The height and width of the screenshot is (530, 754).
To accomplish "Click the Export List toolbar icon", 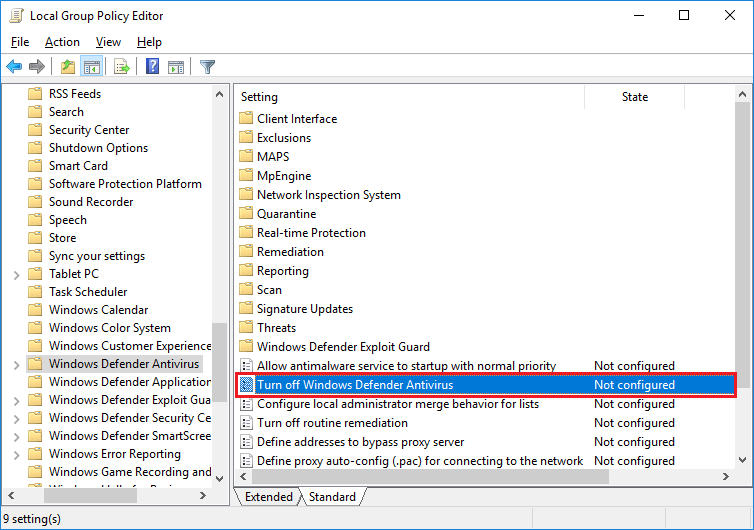I will pyautogui.click(x=122, y=66).
